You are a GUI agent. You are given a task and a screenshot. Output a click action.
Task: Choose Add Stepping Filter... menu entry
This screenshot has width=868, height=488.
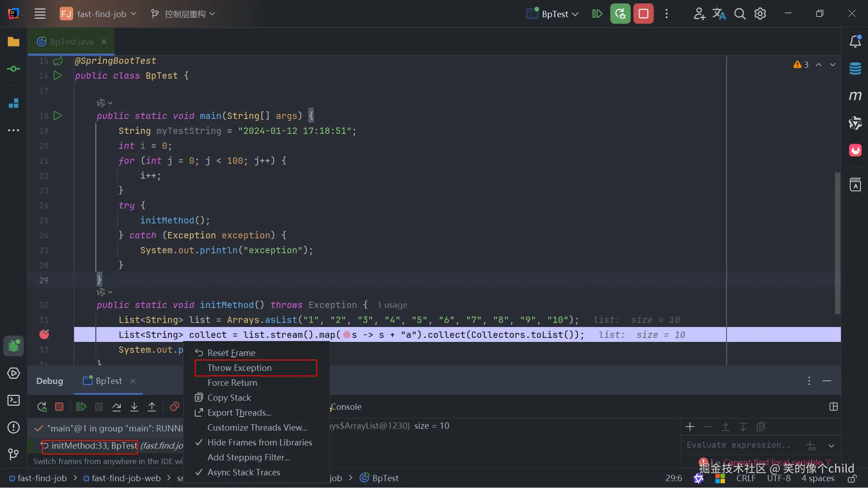(x=257, y=457)
